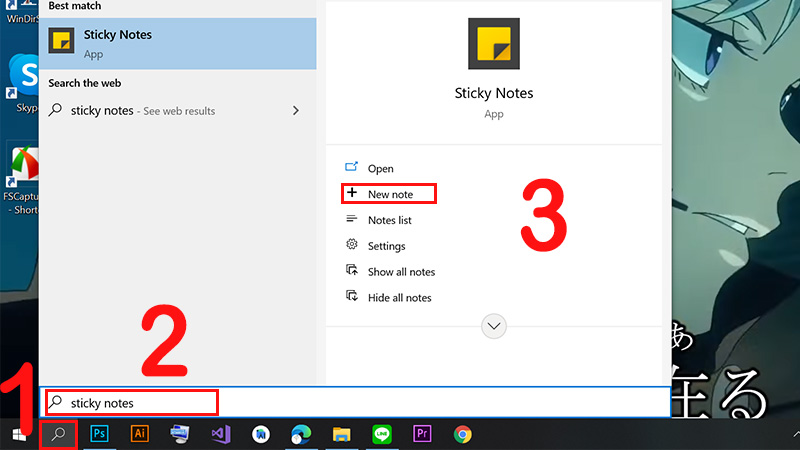
Task: Click Open in the Sticky Notes panel
Action: (x=380, y=168)
